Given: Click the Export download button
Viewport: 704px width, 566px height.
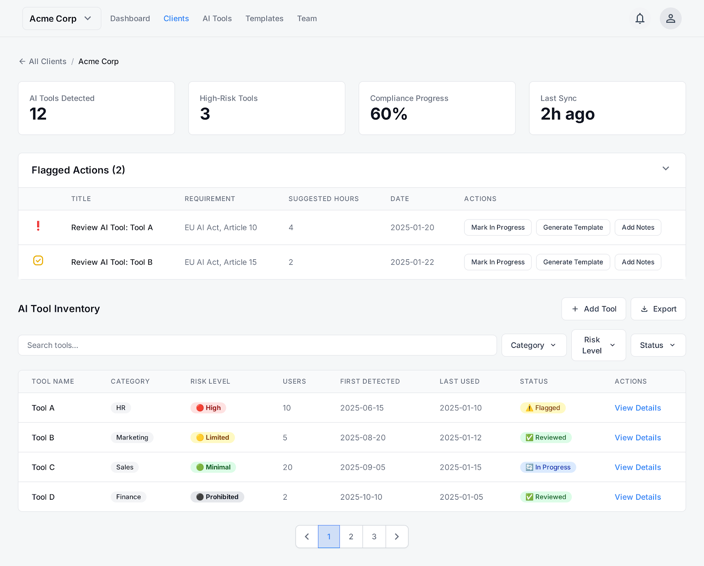Looking at the screenshot, I should click(658, 309).
